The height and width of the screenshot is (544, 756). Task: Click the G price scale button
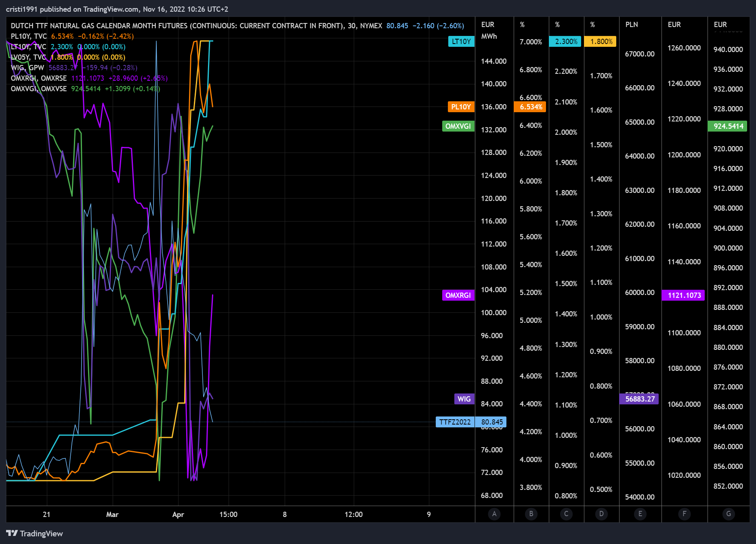(729, 514)
